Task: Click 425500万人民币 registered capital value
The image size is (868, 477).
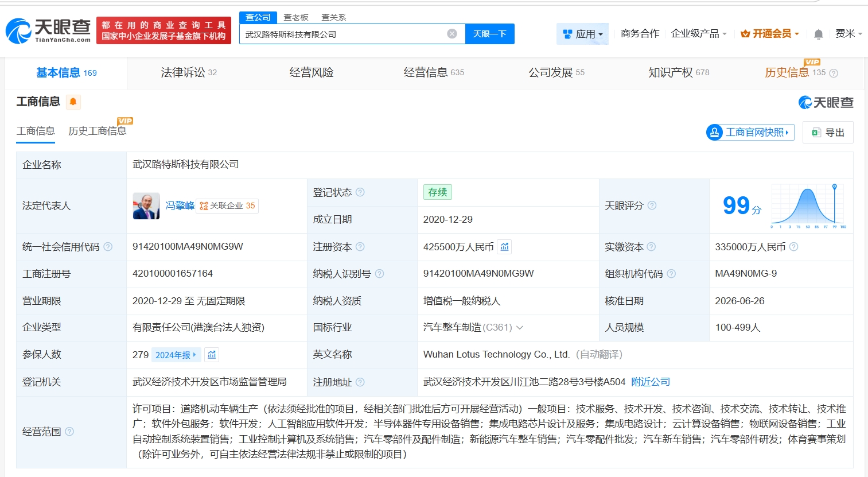Action: pyautogui.click(x=458, y=247)
